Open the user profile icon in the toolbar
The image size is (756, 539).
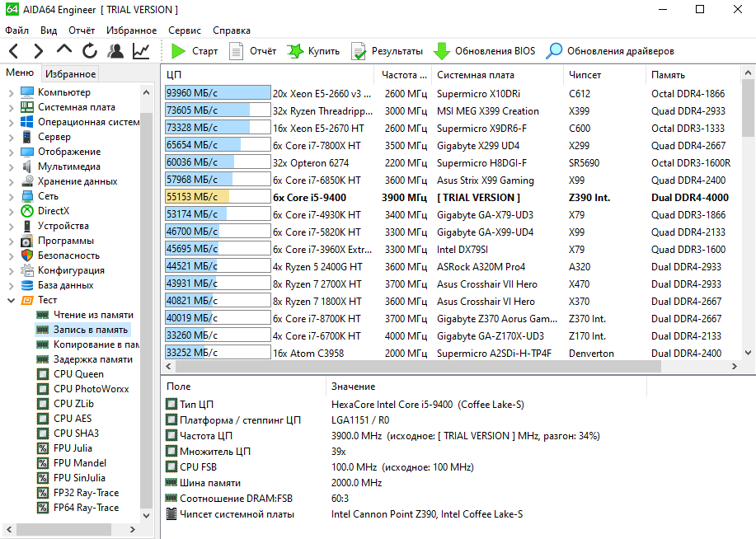(x=115, y=50)
